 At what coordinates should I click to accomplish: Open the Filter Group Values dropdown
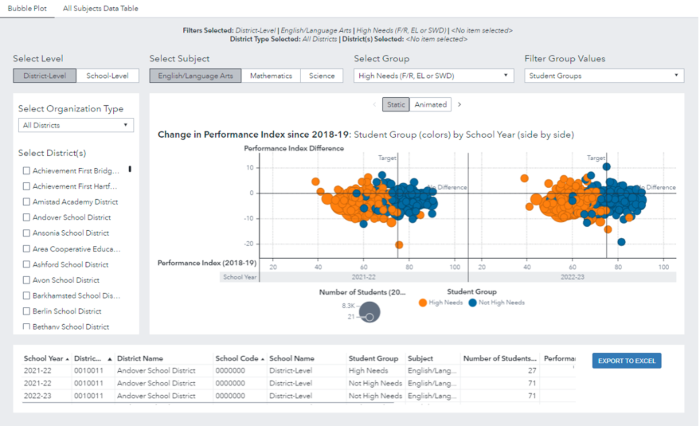[x=604, y=75]
